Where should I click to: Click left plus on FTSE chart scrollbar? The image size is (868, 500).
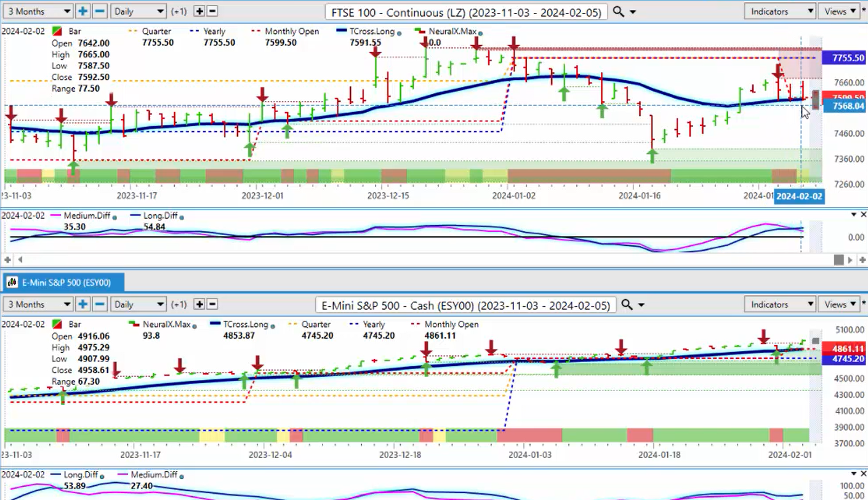point(8,260)
